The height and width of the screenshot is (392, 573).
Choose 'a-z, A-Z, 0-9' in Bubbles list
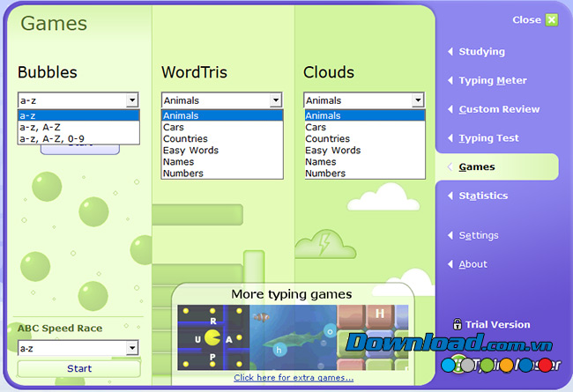[78, 139]
